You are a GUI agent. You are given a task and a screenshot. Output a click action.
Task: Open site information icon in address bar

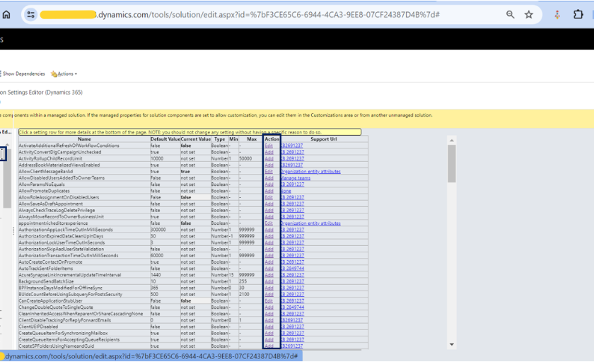point(30,14)
